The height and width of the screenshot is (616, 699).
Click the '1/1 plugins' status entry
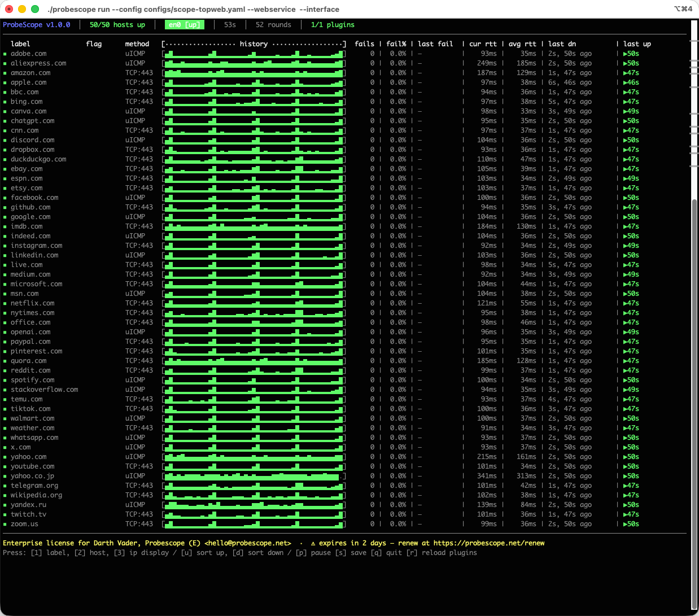tap(333, 25)
